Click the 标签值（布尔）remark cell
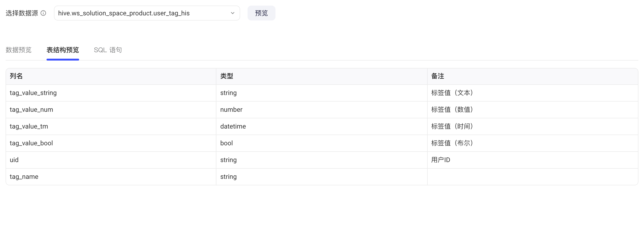The height and width of the screenshot is (231, 644). pyautogui.click(x=533, y=143)
